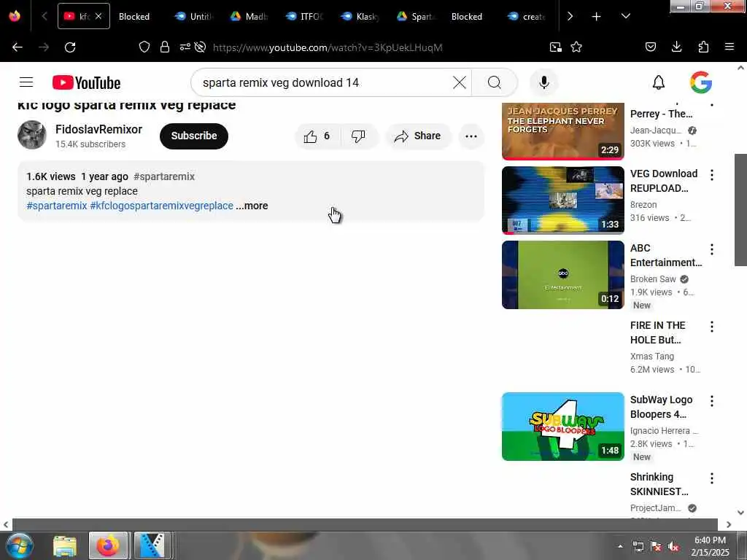Open SubWay Logo Bloopers thumbnail
The image size is (747, 560).
(x=563, y=426)
